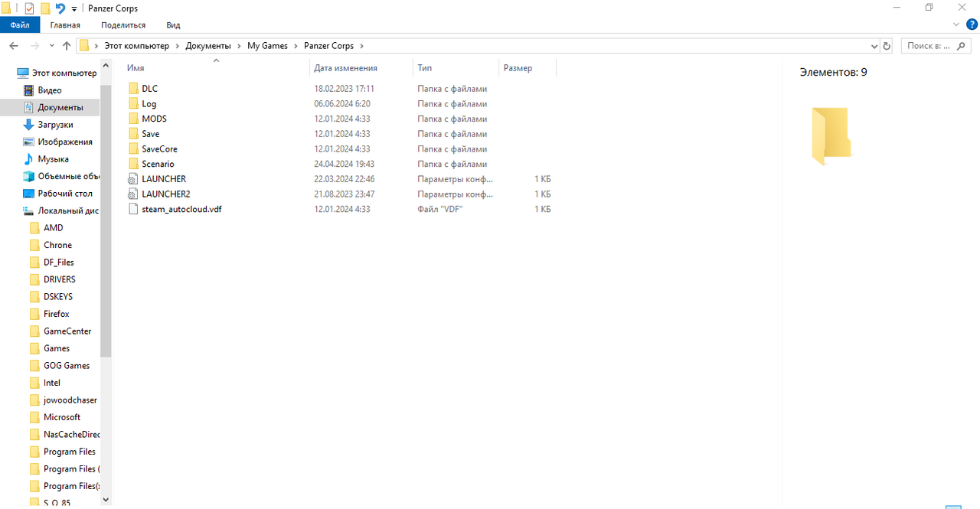Expand the ribbon with the chevron
The height and width of the screenshot is (509, 980).
[956, 24]
